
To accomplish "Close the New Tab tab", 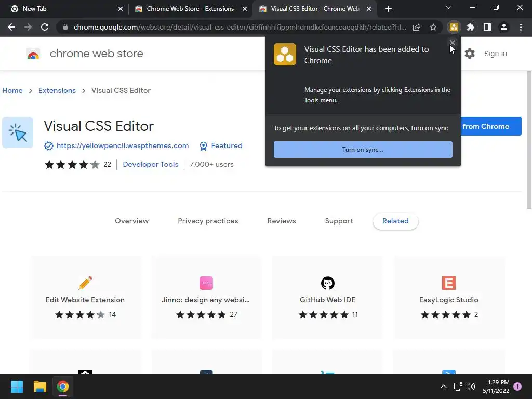I will click(x=121, y=9).
